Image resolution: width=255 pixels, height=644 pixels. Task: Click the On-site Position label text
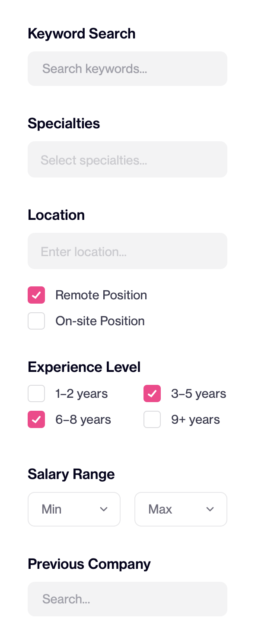pyautogui.click(x=100, y=321)
